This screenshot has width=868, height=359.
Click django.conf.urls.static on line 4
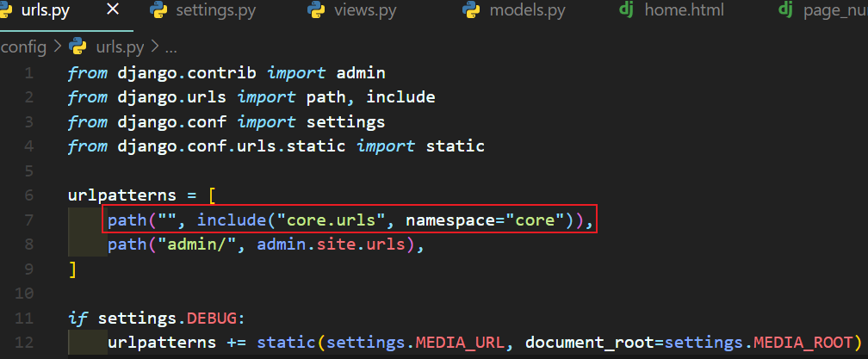click(x=232, y=146)
